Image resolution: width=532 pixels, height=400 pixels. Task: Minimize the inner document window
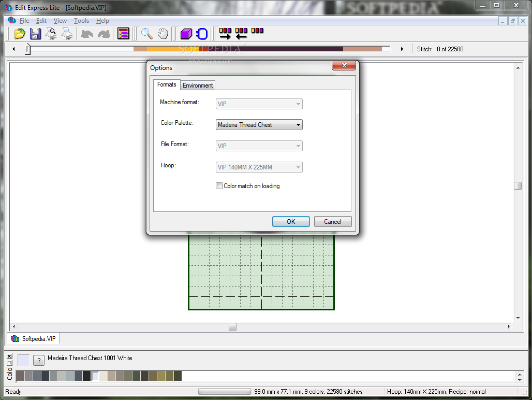coord(503,21)
